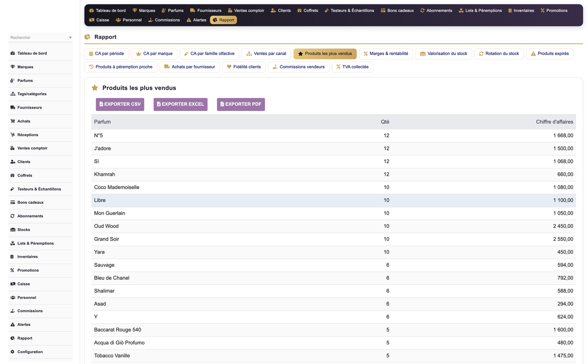Click the Tableau de bord icon in the sidebar
The height and width of the screenshot is (364, 588).
[x=13, y=53]
